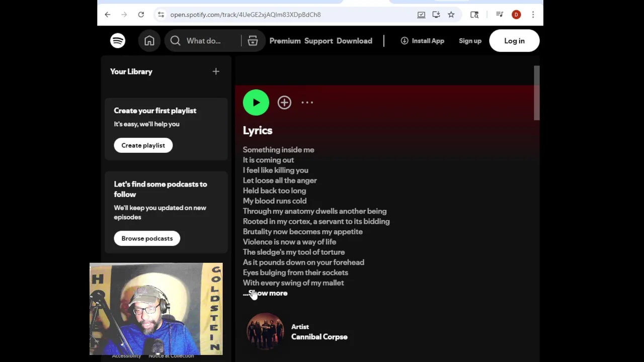Click the browser forward arrow

click(x=124, y=15)
